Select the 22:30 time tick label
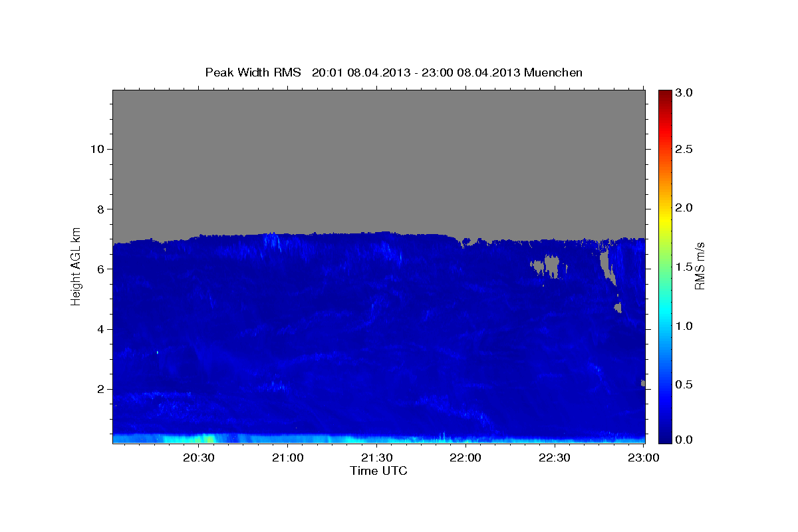 tap(554, 458)
